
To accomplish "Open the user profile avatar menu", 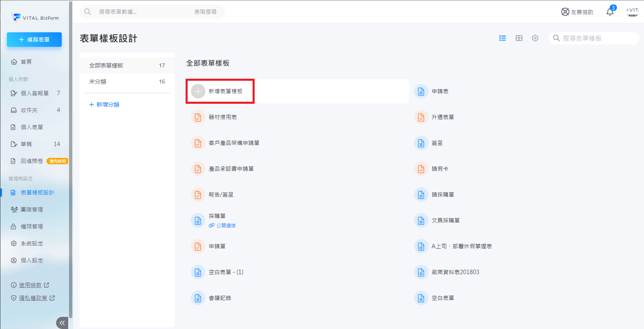I will 632,12.
